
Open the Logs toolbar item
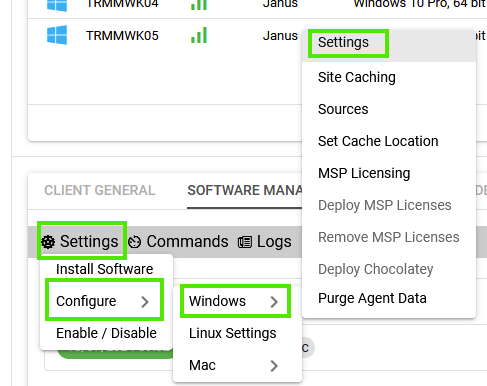265,241
